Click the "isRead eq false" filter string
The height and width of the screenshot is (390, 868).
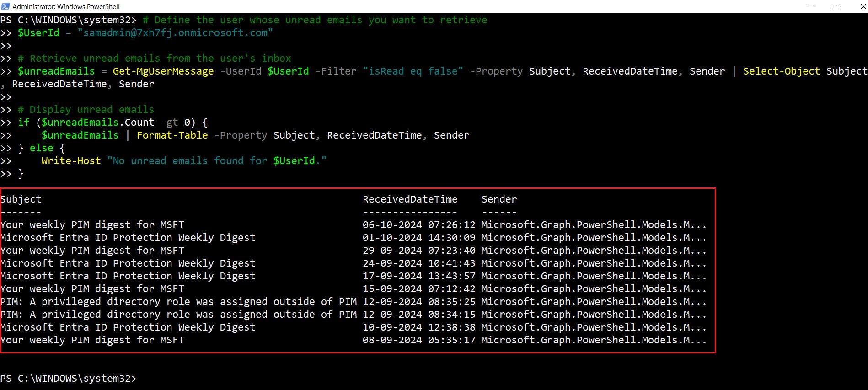(x=413, y=71)
